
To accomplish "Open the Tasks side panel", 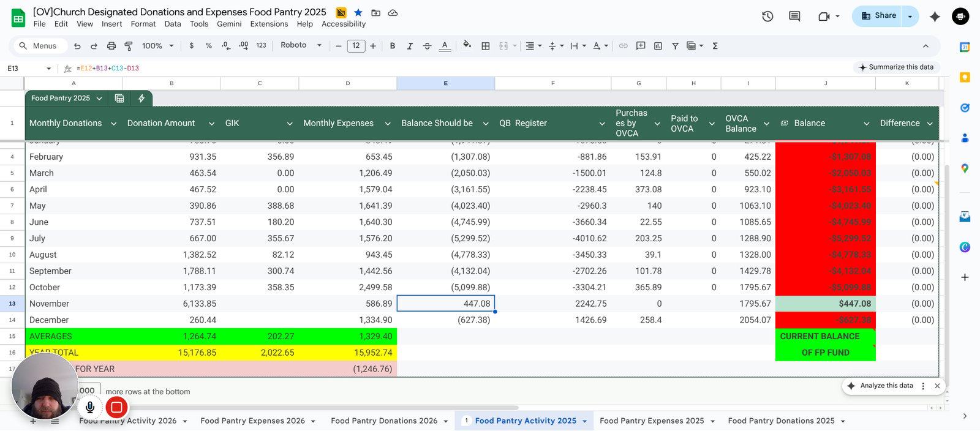I will [965, 108].
